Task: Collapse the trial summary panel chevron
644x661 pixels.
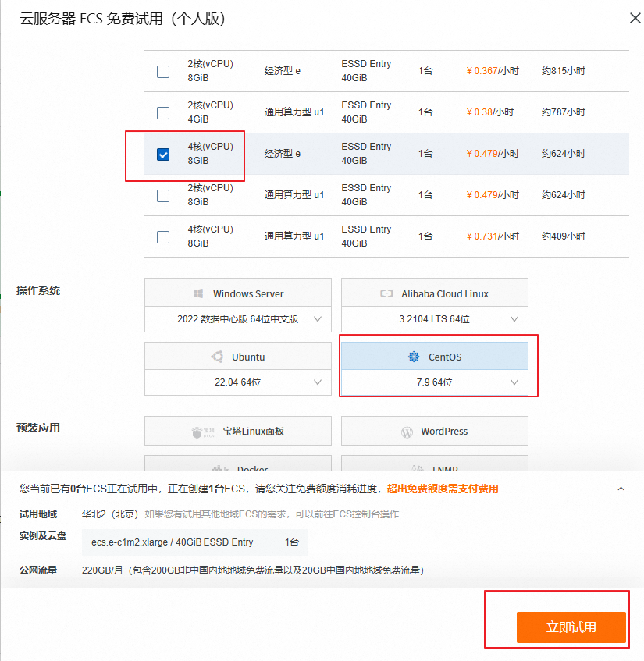Action: [x=621, y=489]
